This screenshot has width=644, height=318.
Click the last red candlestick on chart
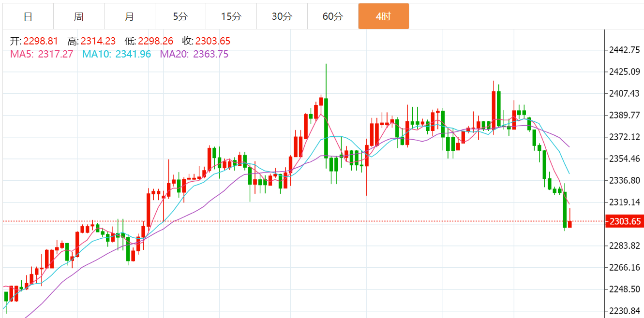click(x=570, y=224)
